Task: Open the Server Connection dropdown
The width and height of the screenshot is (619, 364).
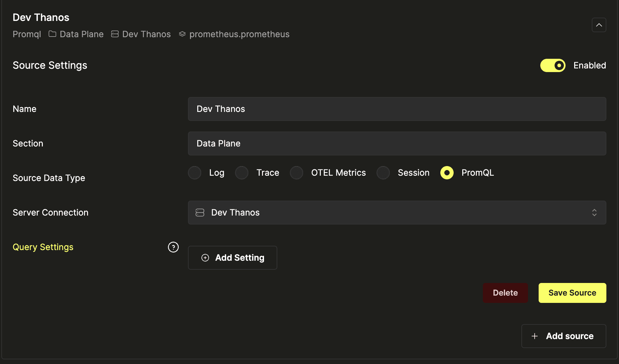Action: click(x=397, y=213)
